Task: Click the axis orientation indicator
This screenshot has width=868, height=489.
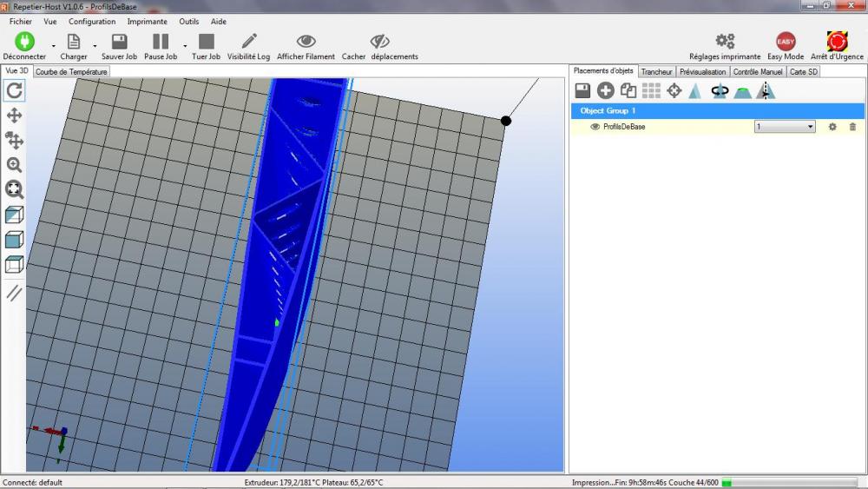Action: coord(51,443)
